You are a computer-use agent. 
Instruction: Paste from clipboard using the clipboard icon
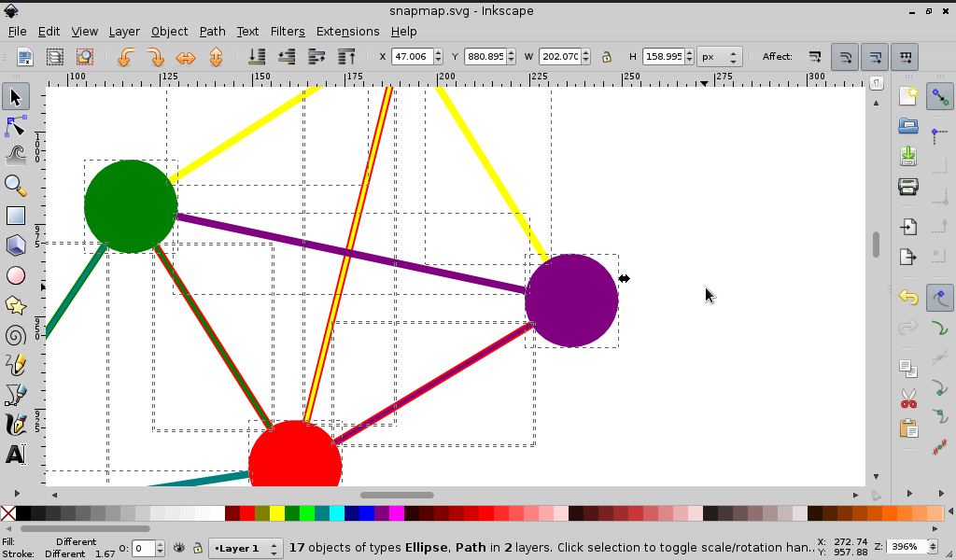[908, 428]
